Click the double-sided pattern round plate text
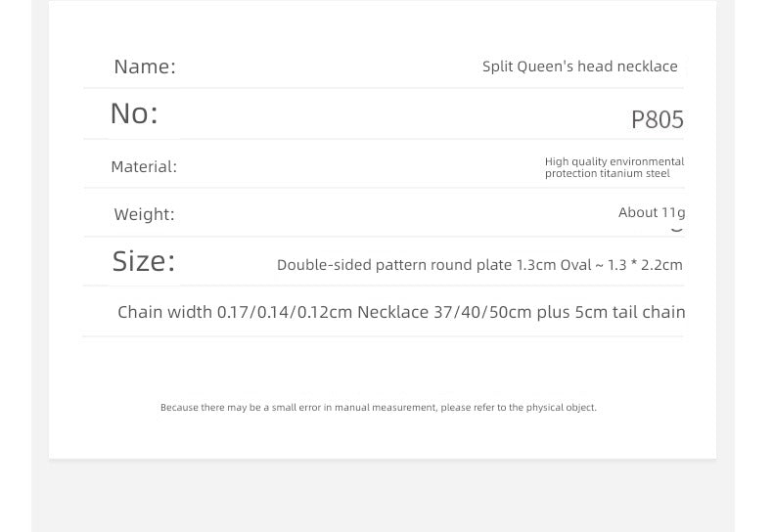The image size is (773, 532). pyautogui.click(x=394, y=265)
